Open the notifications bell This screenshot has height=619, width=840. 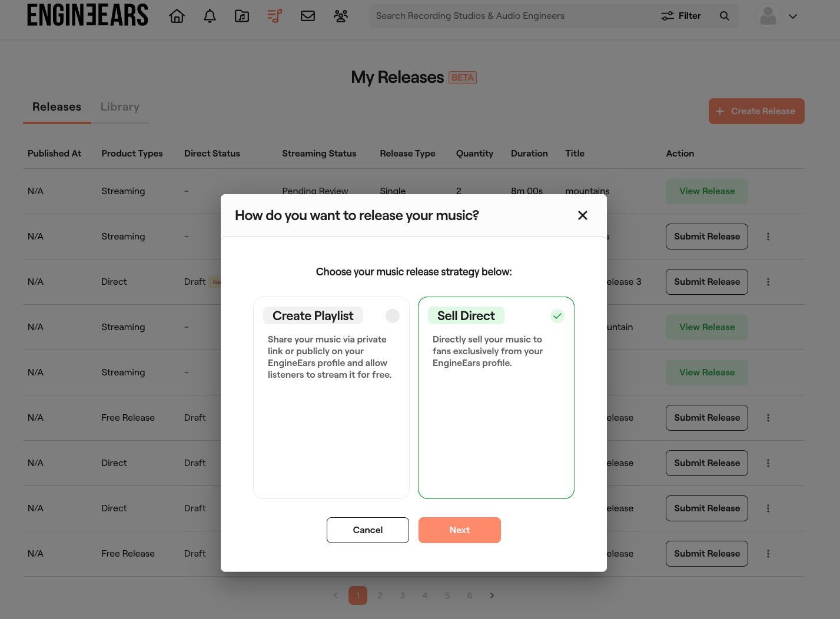pos(210,16)
